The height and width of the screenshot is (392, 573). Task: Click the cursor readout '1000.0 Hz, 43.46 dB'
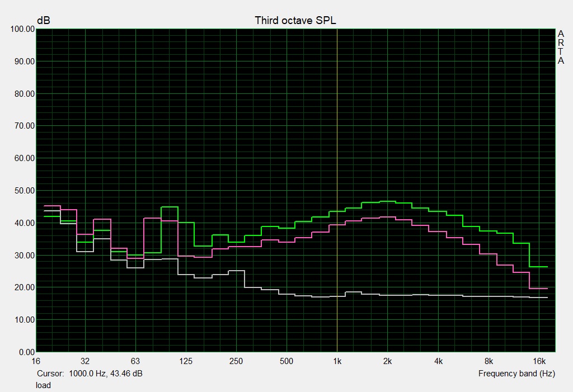coord(106,374)
